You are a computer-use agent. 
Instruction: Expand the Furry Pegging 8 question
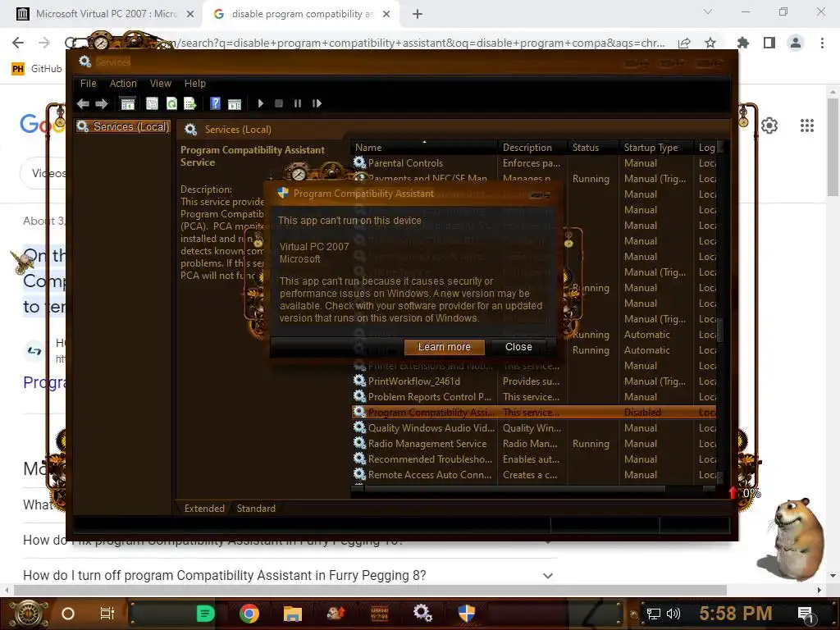point(547,576)
